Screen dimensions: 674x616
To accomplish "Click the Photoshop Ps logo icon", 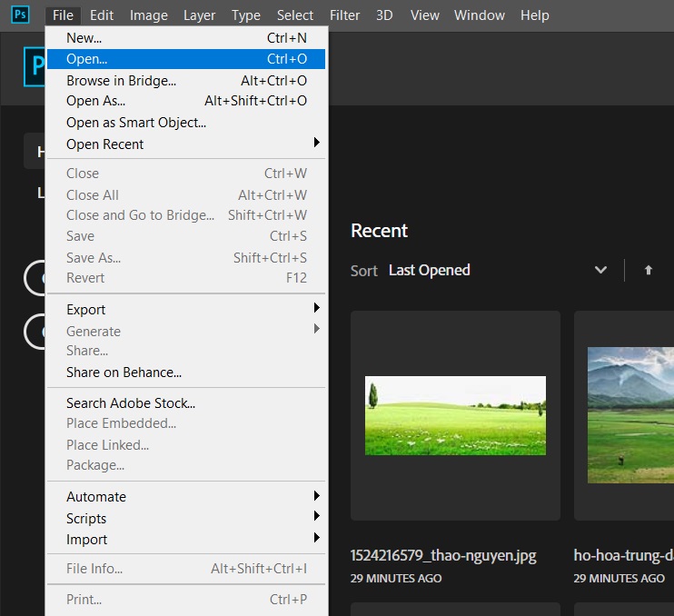I will tap(20, 15).
